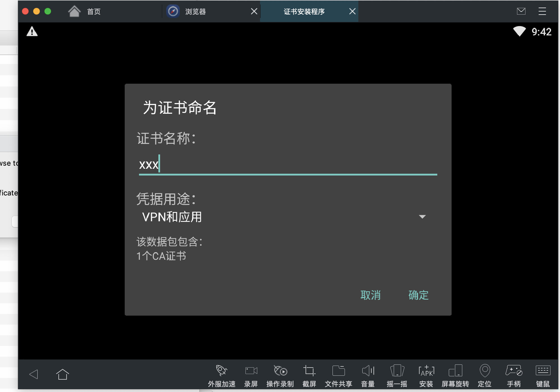Viewport: 560px width, 392px height.
Task: Open the 音量 volume control
Action: (368, 371)
